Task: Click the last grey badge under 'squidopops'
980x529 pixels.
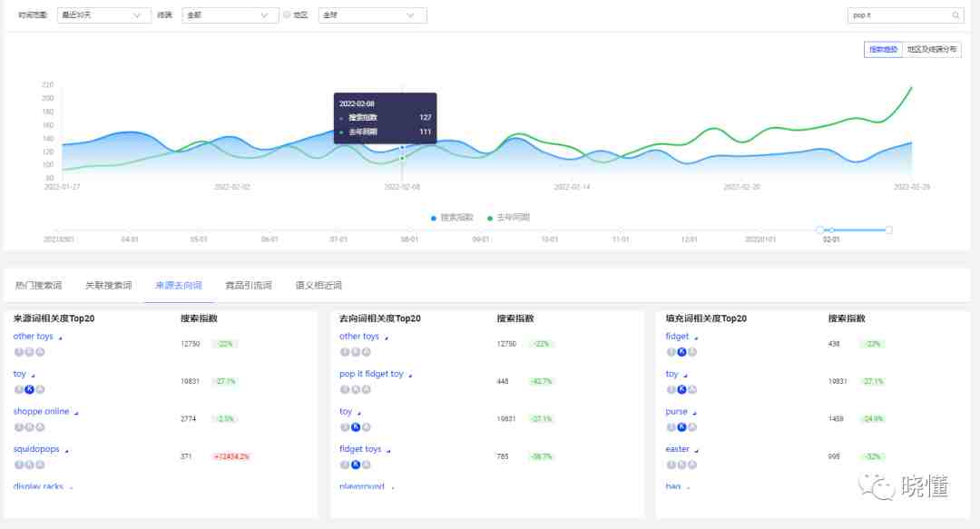Action: (x=40, y=465)
